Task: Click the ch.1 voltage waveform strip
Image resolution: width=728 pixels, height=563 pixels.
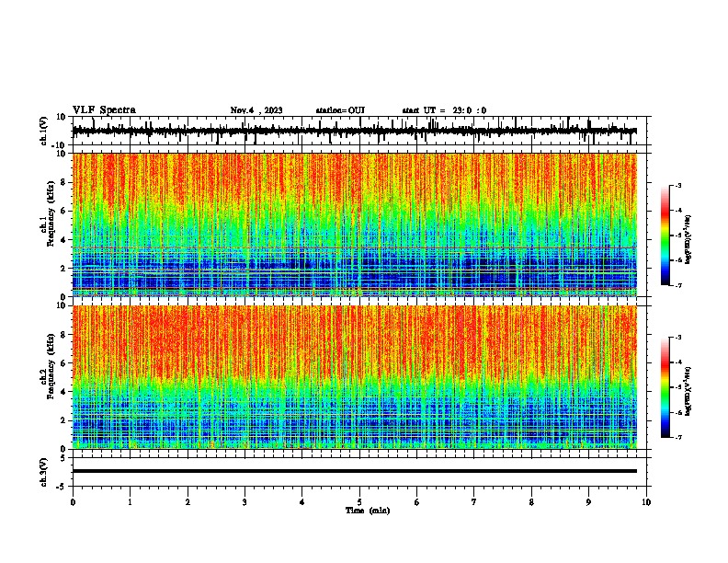Action: (x=355, y=131)
